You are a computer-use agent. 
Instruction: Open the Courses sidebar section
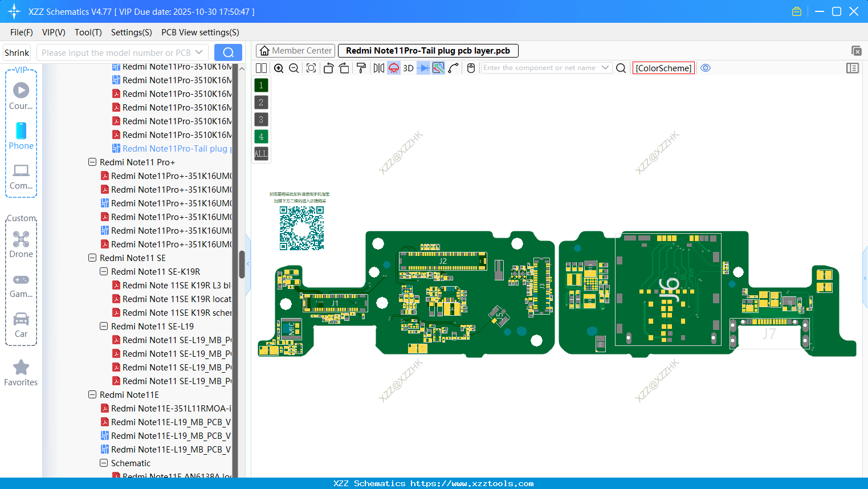pos(21,96)
